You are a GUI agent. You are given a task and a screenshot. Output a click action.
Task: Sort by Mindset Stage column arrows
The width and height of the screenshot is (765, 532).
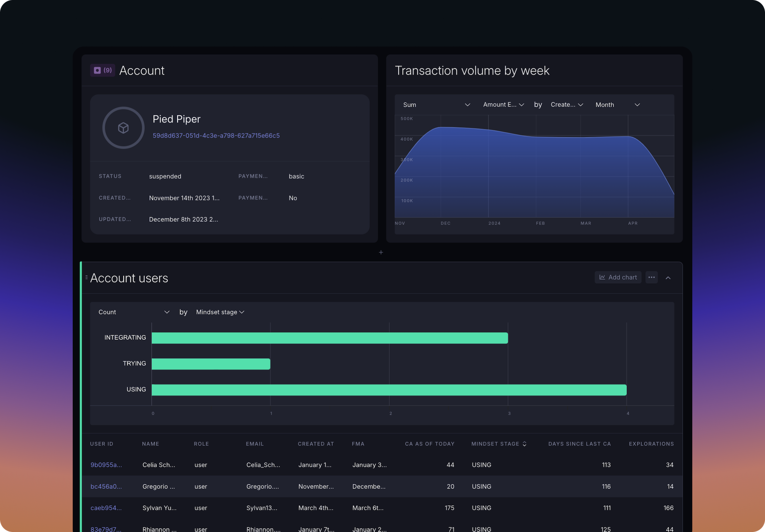click(524, 444)
